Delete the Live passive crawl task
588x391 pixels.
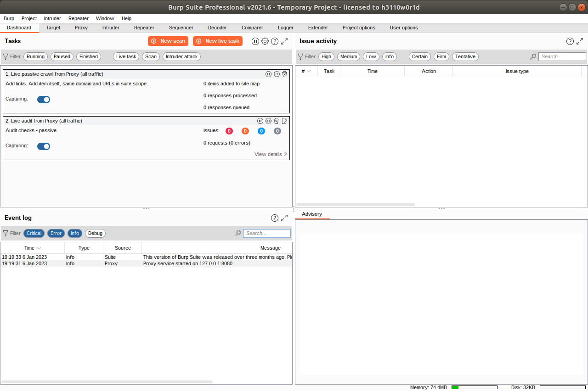tap(284, 74)
